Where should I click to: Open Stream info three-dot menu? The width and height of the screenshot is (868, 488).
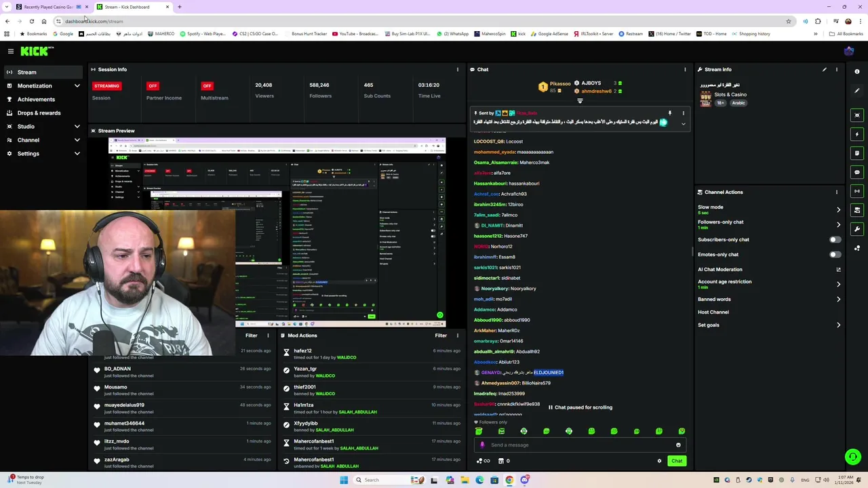(x=836, y=69)
